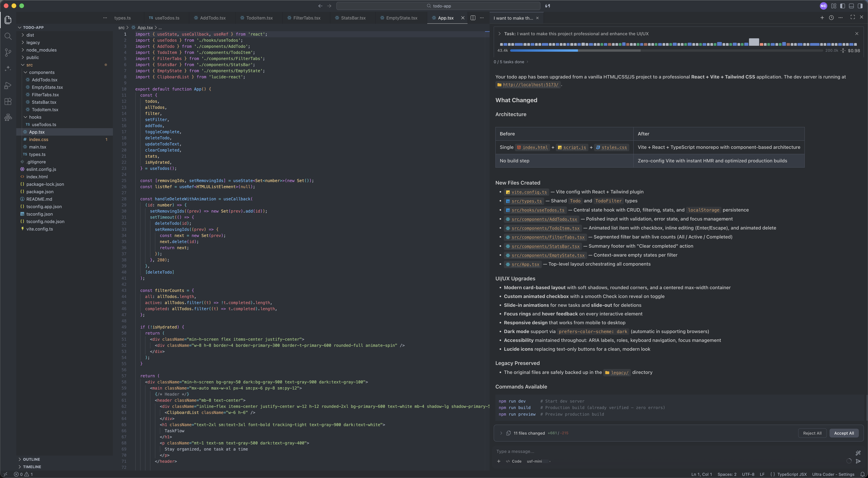Viewport: 868px width, 478px height.
Task: Open the customize layout icon
Action: coord(834,6)
